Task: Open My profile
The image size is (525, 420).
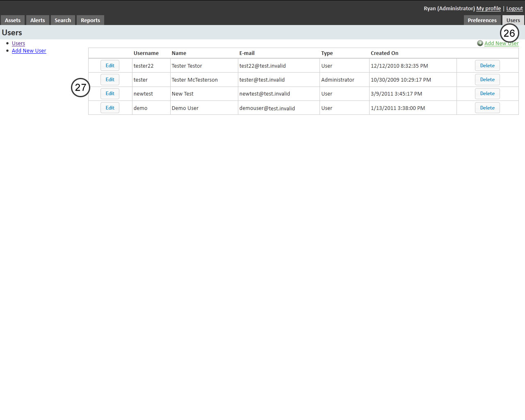Action: [x=488, y=8]
